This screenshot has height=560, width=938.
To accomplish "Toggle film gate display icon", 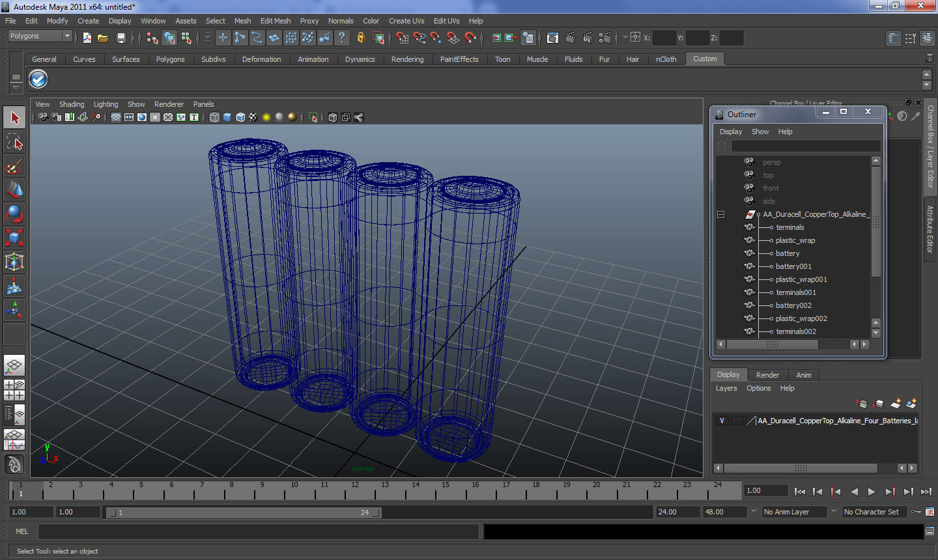I will click(x=129, y=117).
